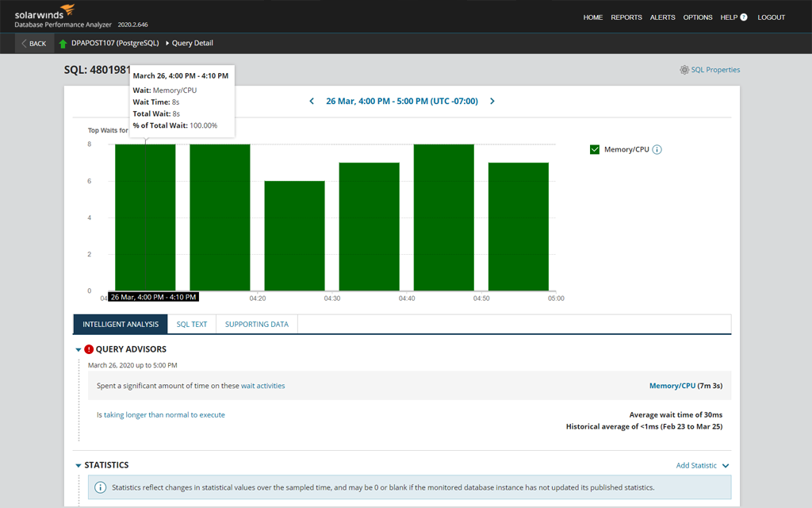
Task: Click the green status icon beside DPAPOST107
Action: [62, 43]
